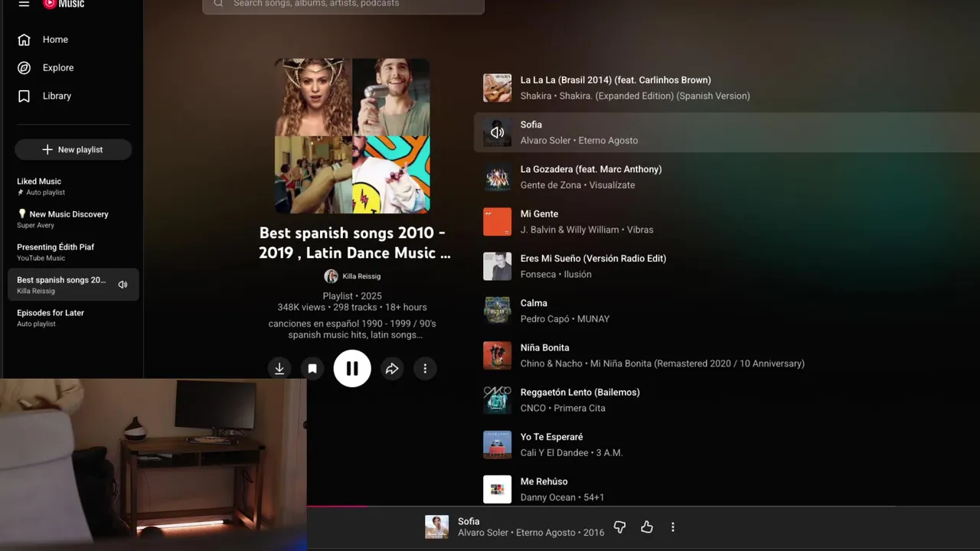
Task: Open Pedro Capó artist link
Action: coord(545,319)
